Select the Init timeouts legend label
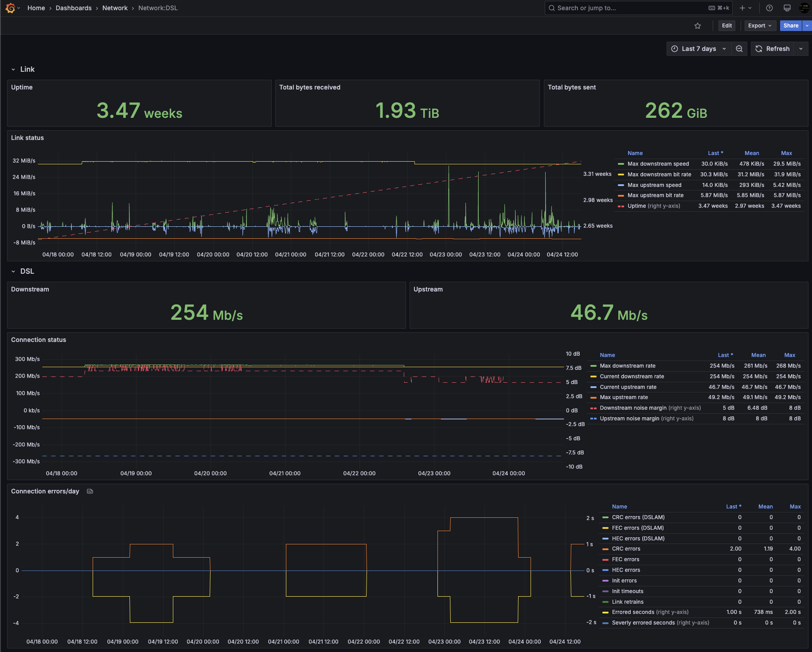The height and width of the screenshot is (652, 812). (x=628, y=591)
